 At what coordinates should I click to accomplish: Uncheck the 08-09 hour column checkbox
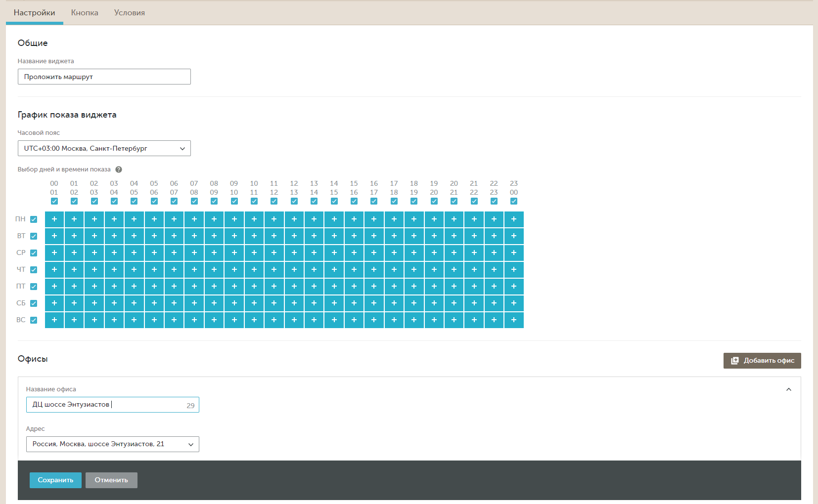point(214,201)
